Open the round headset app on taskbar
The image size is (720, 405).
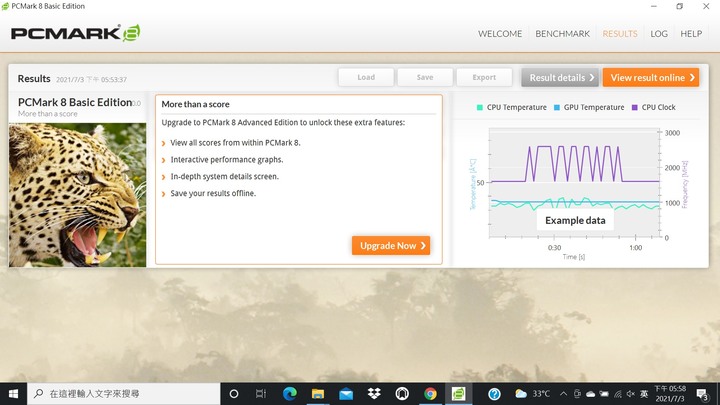tap(402, 394)
